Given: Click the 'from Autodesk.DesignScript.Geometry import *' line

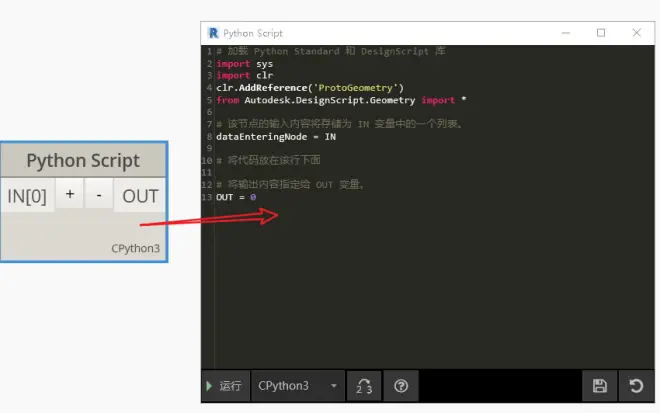Looking at the screenshot, I should pyautogui.click(x=341, y=100).
